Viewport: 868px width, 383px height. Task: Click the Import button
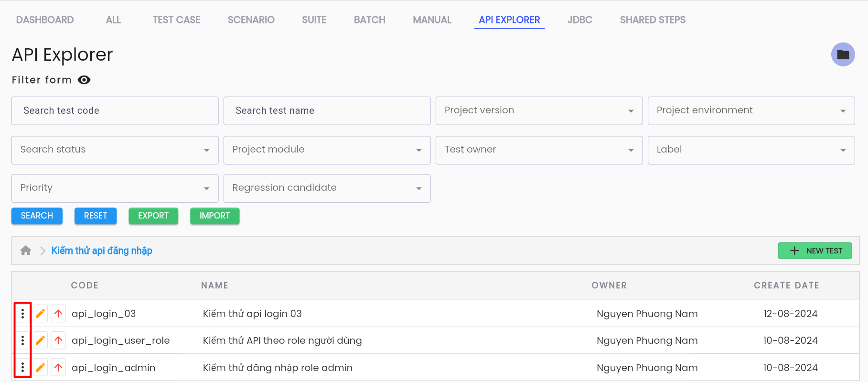214,216
